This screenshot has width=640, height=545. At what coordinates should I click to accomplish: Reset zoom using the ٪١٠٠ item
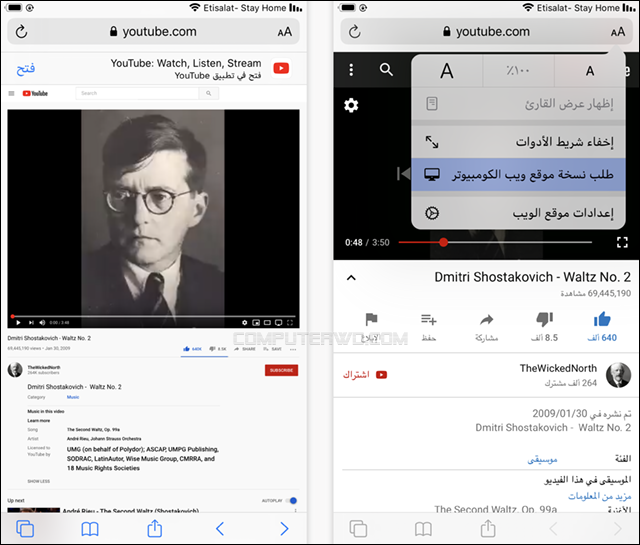[518, 71]
